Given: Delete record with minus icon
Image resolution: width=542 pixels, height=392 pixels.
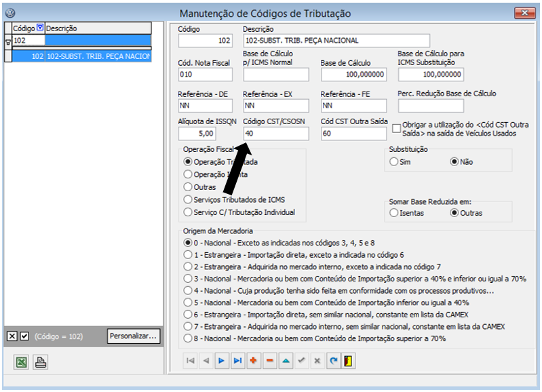Looking at the screenshot, I should (x=269, y=361).
